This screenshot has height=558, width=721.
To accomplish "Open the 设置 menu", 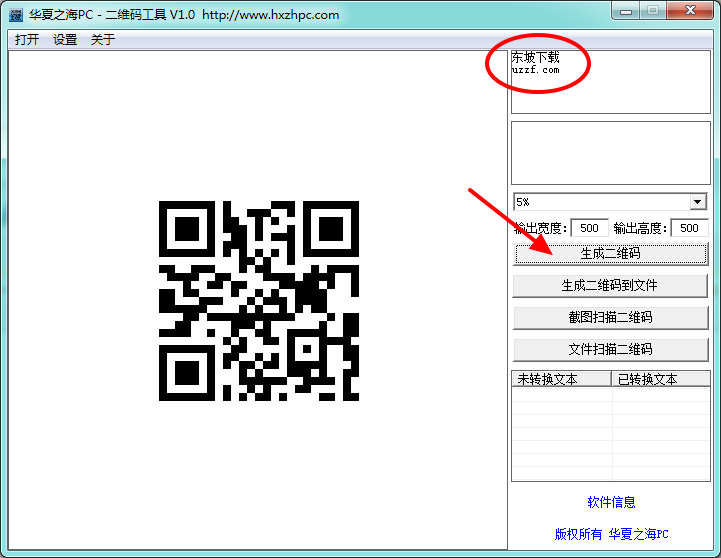I will pos(65,40).
